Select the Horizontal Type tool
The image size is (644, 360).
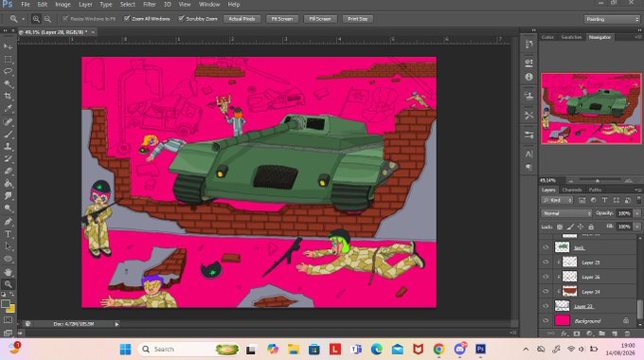[x=8, y=234]
